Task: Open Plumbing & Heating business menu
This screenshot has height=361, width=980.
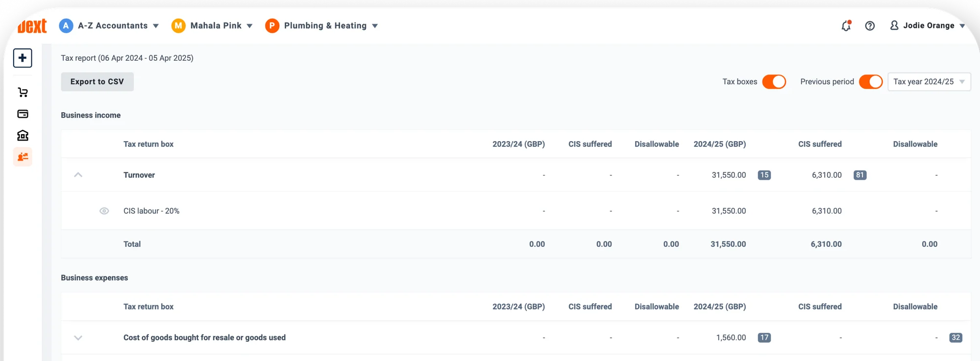Action: tap(321, 25)
